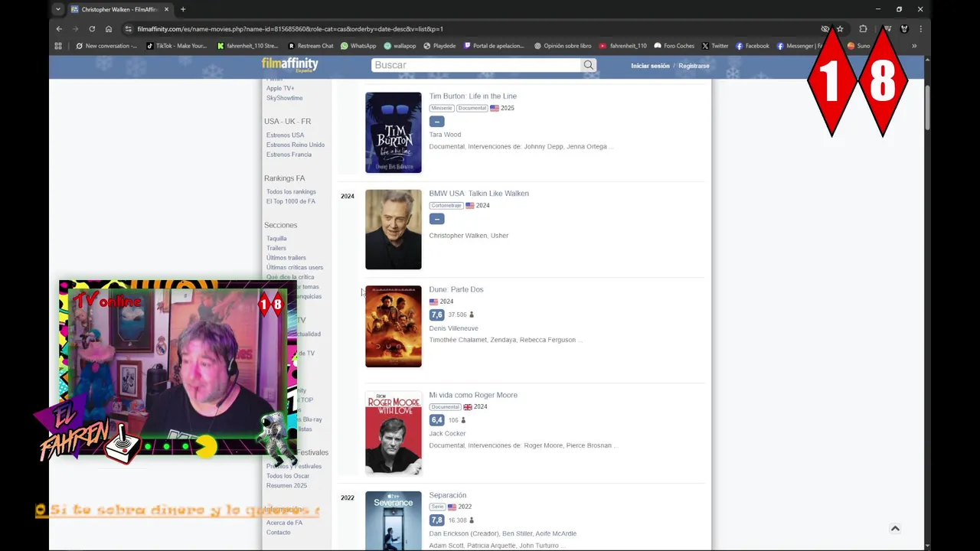Click the 7,6 rating for Dune

tap(436, 315)
